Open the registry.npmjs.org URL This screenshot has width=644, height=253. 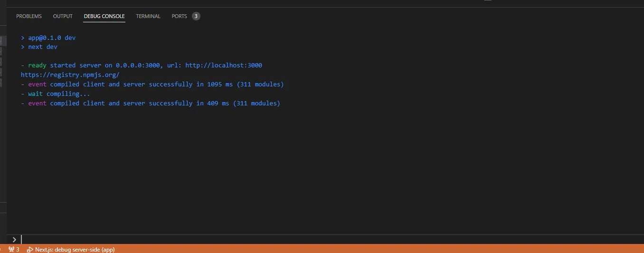coord(70,75)
